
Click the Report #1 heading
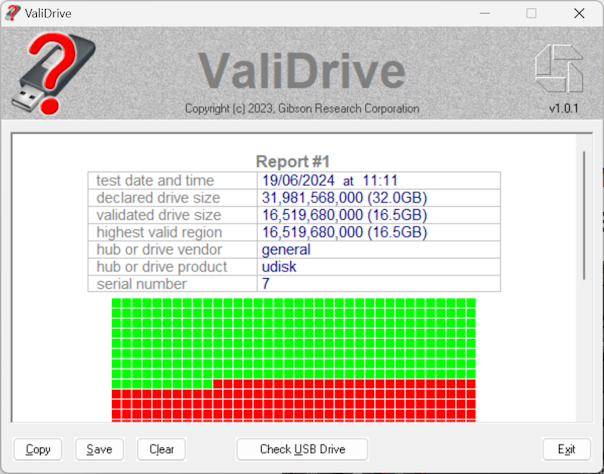[x=293, y=162]
